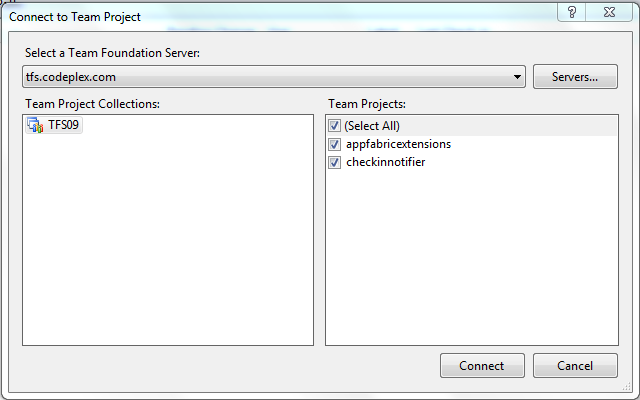Click the (Select All) label text
The width and height of the screenshot is (640, 400).
point(372,126)
